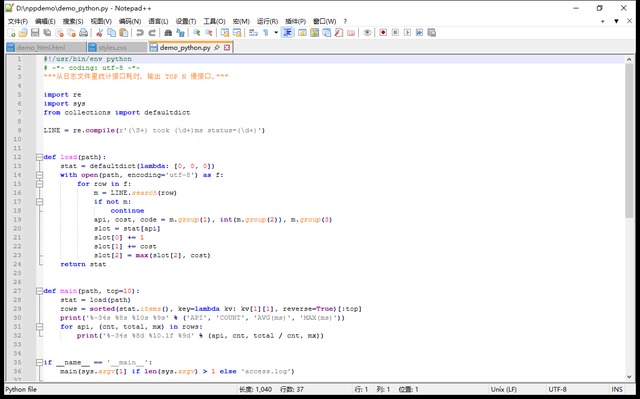This screenshot has width=640, height=399.
Task: Close the current document via toolbar Close icon
Action: pos(60,33)
